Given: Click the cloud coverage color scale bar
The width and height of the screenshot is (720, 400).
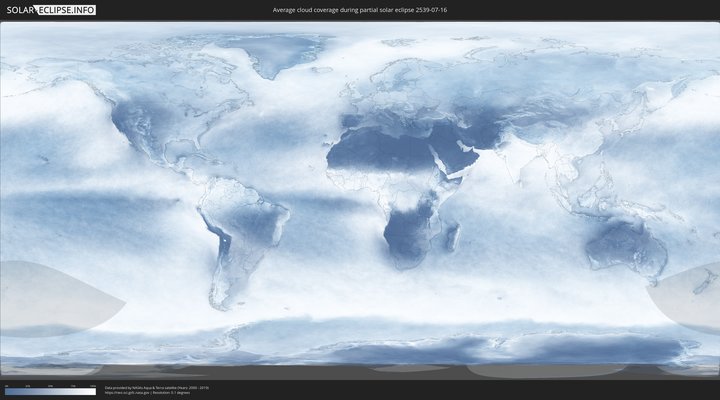Looking at the screenshot, I should tap(51, 391).
